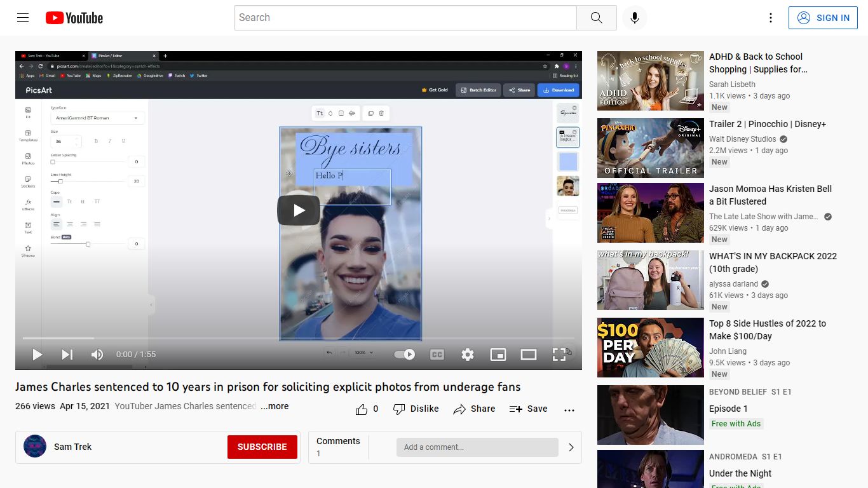Toggle closed captions CC button
Screen dimensions: 868x488
click(x=437, y=355)
